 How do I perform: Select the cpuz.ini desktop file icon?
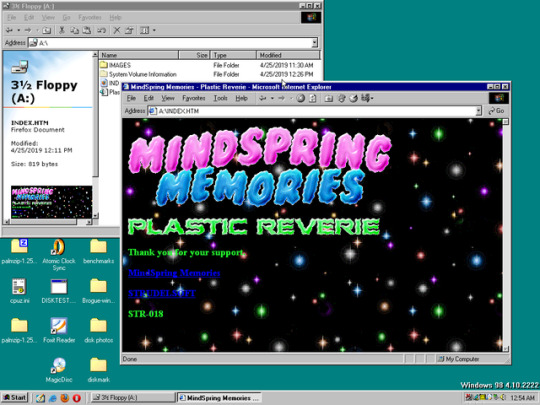pyautogui.click(x=19, y=291)
